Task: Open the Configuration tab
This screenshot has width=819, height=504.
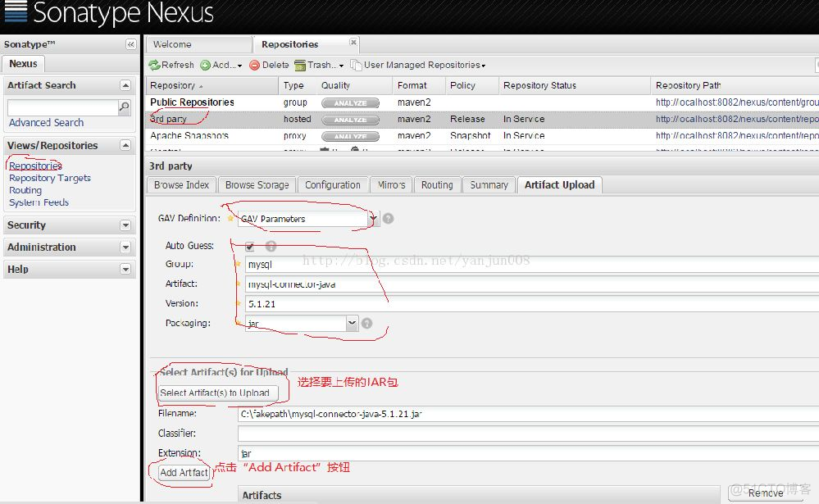Action: tap(332, 185)
